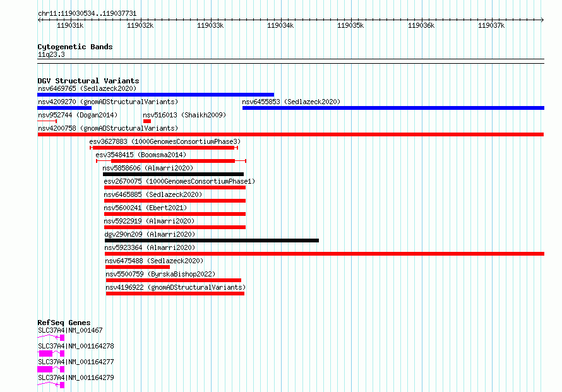Select the NM_001164279 gene glyph
Screen dimensions: 562x392
click(x=51, y=385)
